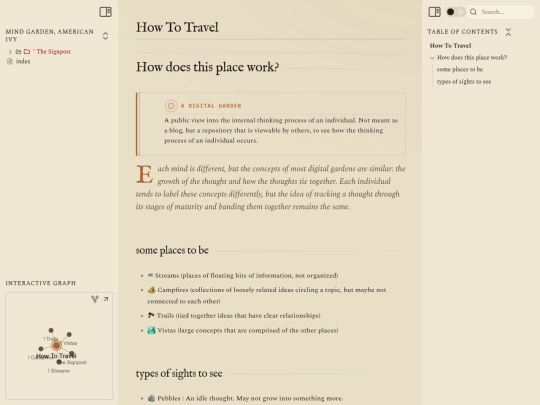This screenshot has width=540, height=405.
Task: Go to 'some places to be' contents link
Action: pyautogui.click(x=460, y=70)
